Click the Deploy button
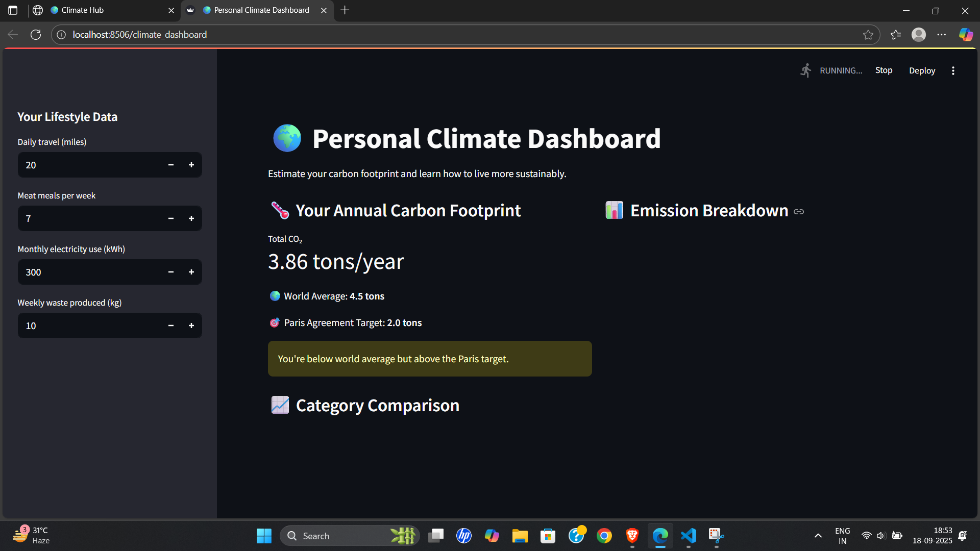Image resolution: width=980 pixels, height=551 pixels. tap(922, 70)
